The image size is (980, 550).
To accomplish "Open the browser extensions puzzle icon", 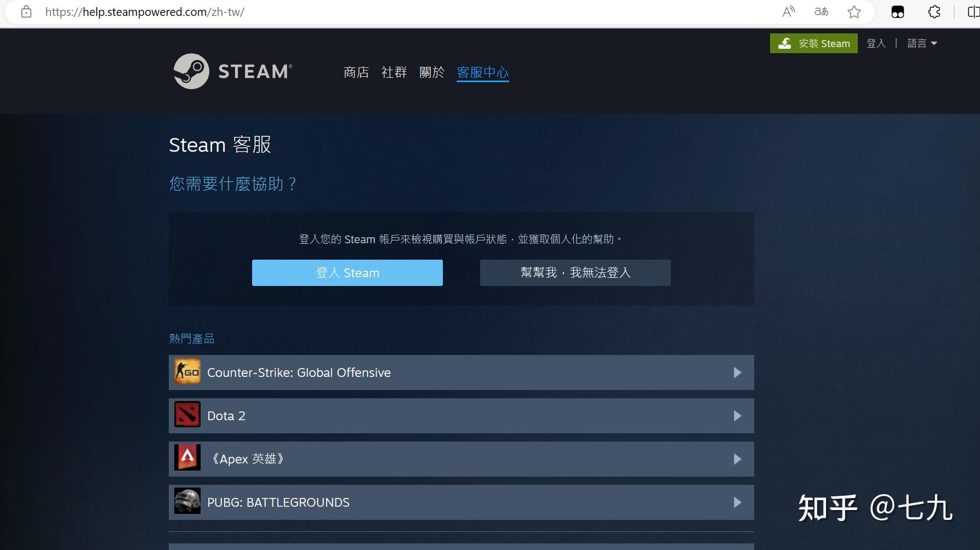I will point(933,12).
